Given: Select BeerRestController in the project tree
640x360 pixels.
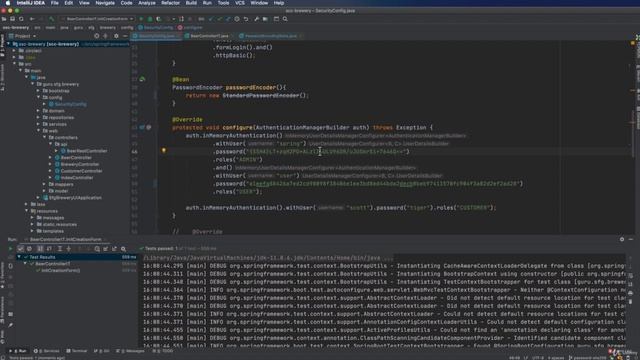Looking at the screenshot, I should 84,151.
